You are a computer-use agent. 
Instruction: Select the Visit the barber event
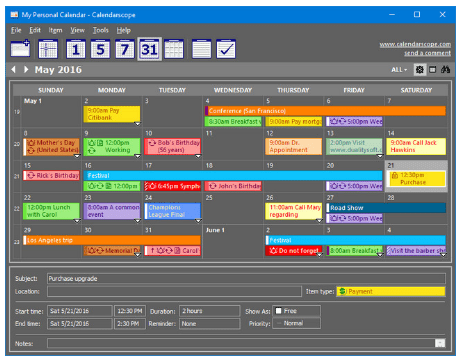click(x=416, y=251)
